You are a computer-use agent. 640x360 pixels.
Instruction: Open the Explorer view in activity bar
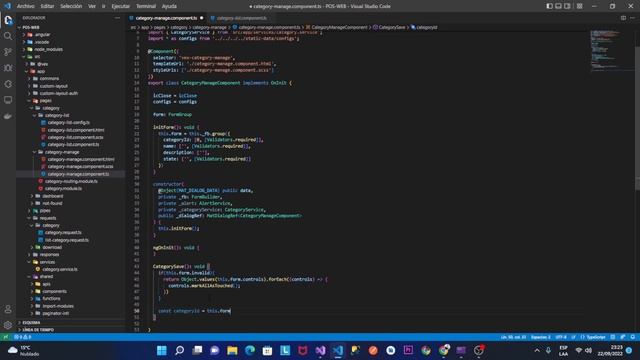(8, 20)
